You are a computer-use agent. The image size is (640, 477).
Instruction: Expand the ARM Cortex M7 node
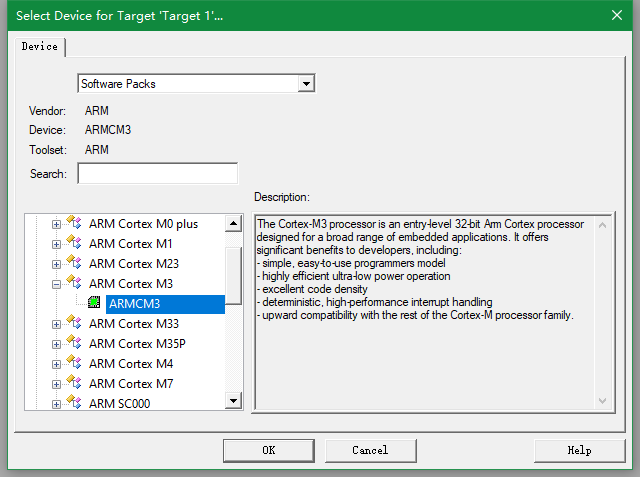pyautogui.click(x=56, y=384)
